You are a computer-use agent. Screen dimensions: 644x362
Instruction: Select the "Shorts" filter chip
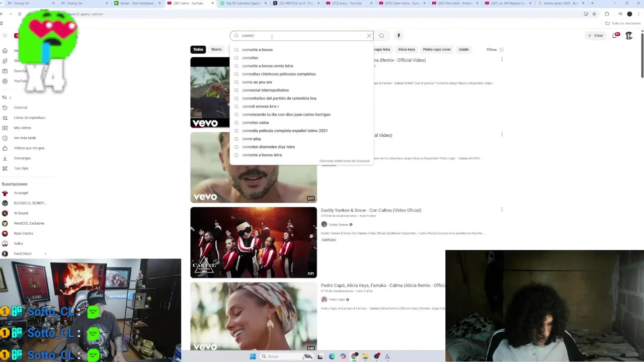(x=216, y=49)
